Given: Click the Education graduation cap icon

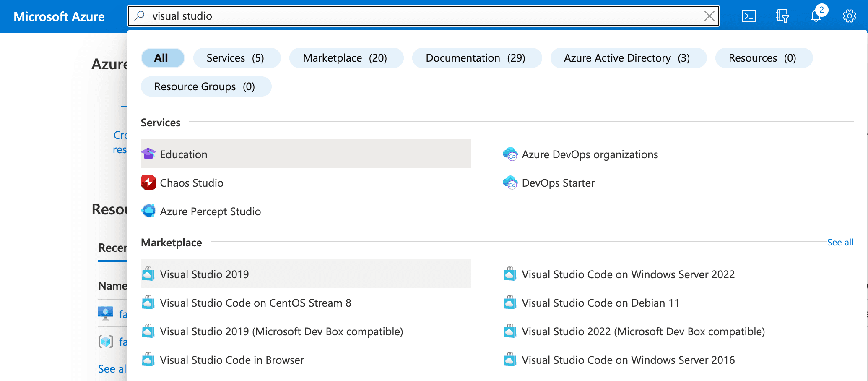Looking at the screenshot, I should point(148,154).
